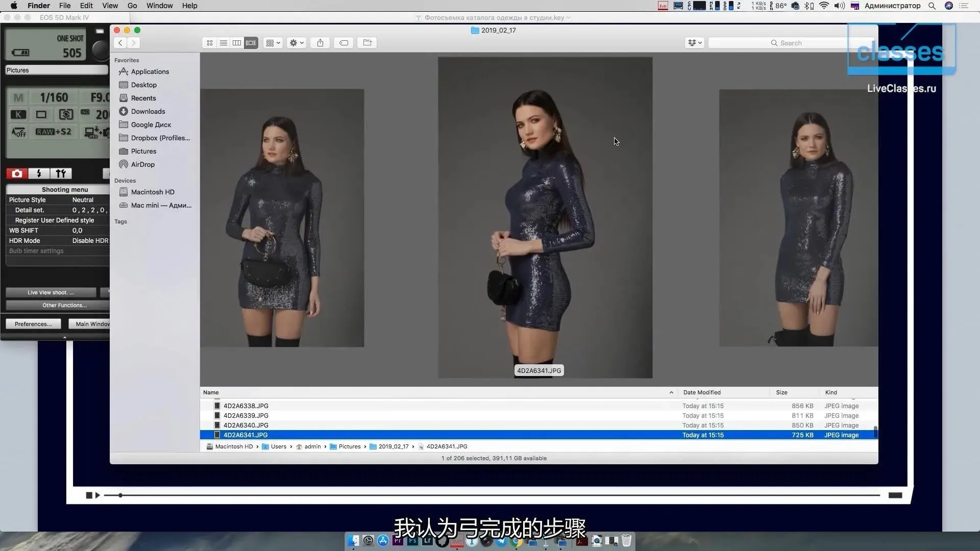The width and height of the screenshot is (980, 551).
Task: Open the Dropbox toolbar dropdown
Action: (695, 43)
